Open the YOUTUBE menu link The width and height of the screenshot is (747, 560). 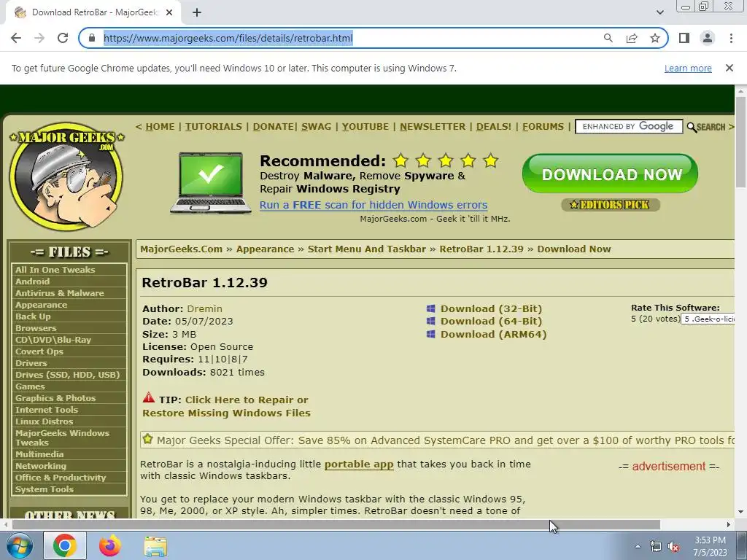click(x=365, y=127)
